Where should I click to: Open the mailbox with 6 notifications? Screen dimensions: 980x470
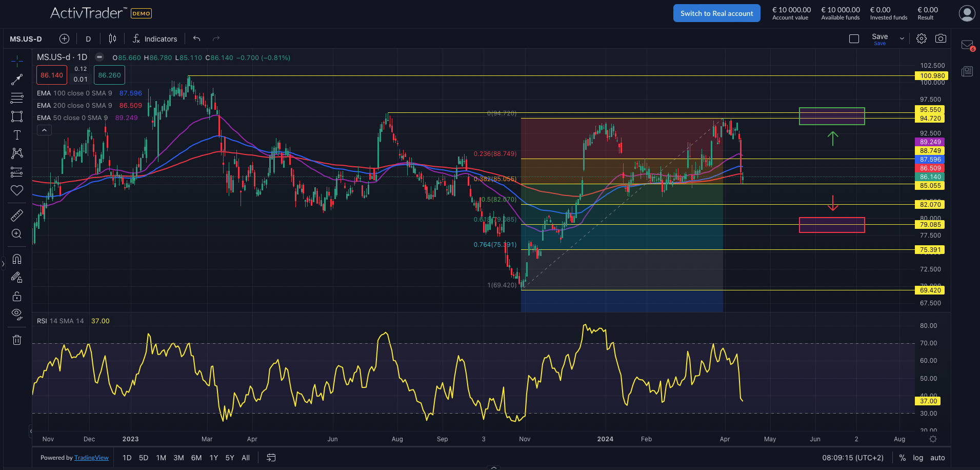[x=967, y=45]
